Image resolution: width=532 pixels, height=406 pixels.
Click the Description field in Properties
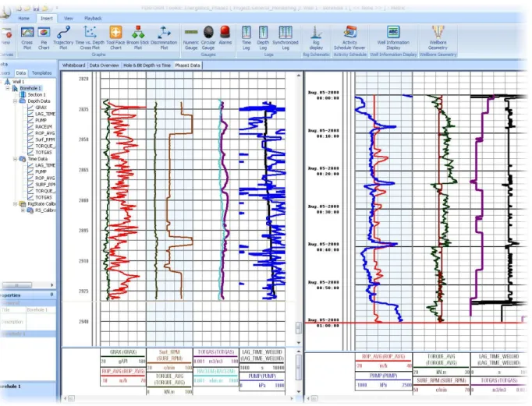[41, 322]
